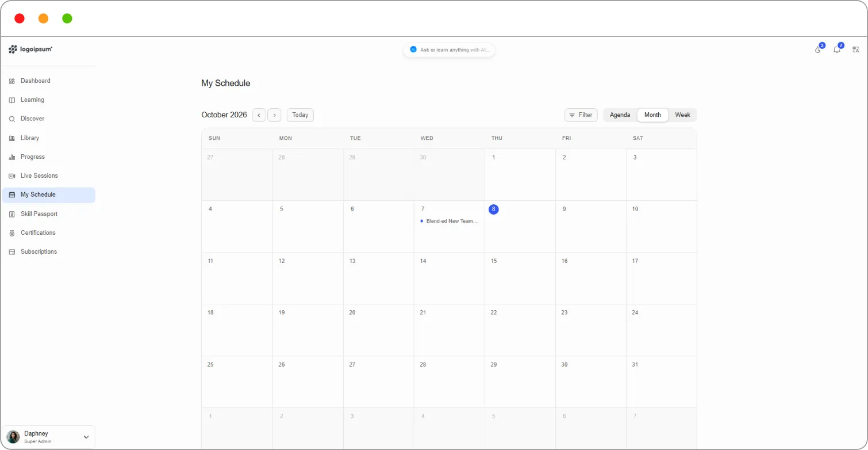Viewport: 868px width, 450px height.
Task: Click the SAT column header
Action: [x=638, y=139]
